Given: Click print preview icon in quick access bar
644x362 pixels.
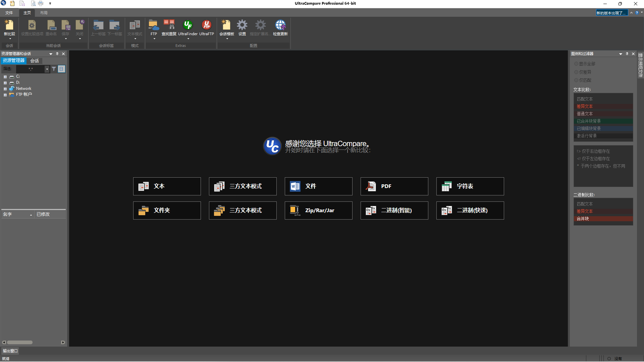Looking at the screenshot, I should (x=33, y=3).
